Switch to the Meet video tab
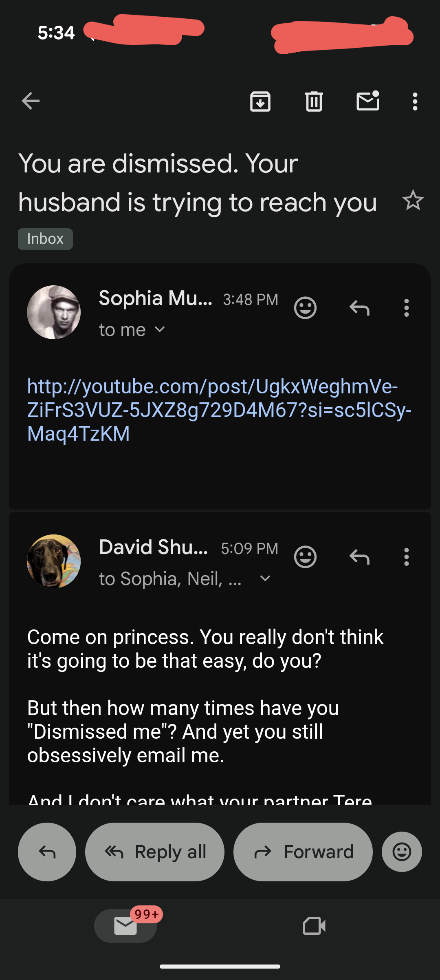The image size is (440, 980). [x=314, y=926]
